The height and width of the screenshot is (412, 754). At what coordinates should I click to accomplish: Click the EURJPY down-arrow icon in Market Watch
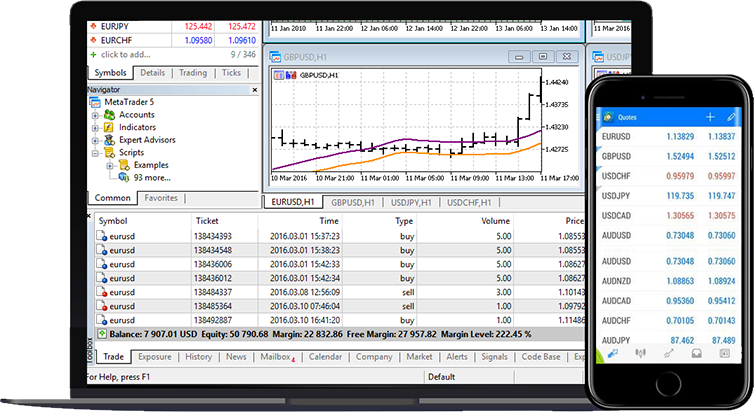(93, 26)
